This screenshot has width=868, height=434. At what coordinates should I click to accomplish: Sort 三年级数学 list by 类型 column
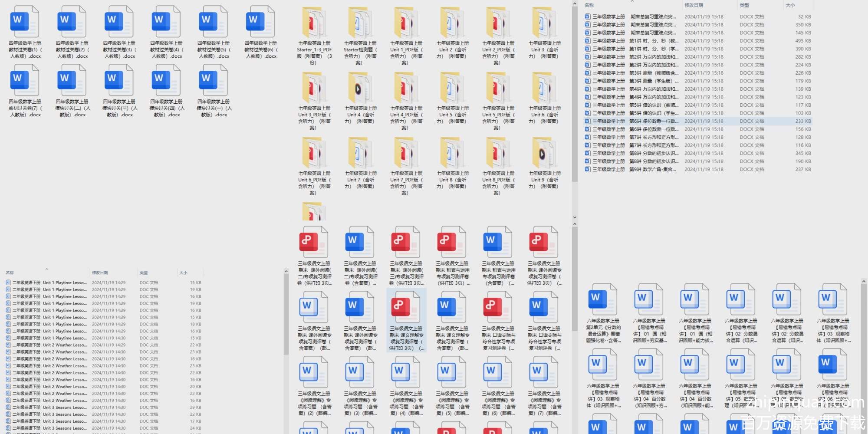(744, 5)
